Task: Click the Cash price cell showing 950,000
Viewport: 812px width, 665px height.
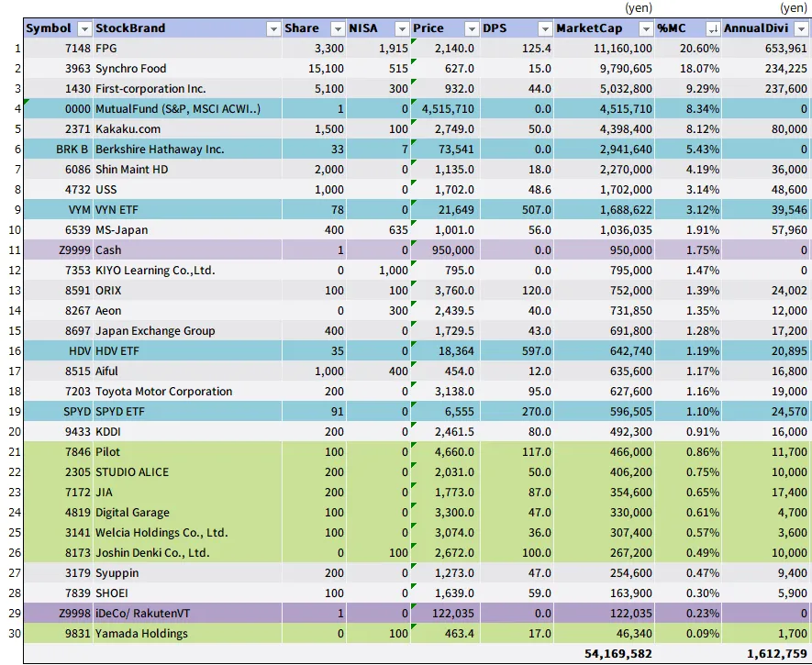Action: point(443,250)
